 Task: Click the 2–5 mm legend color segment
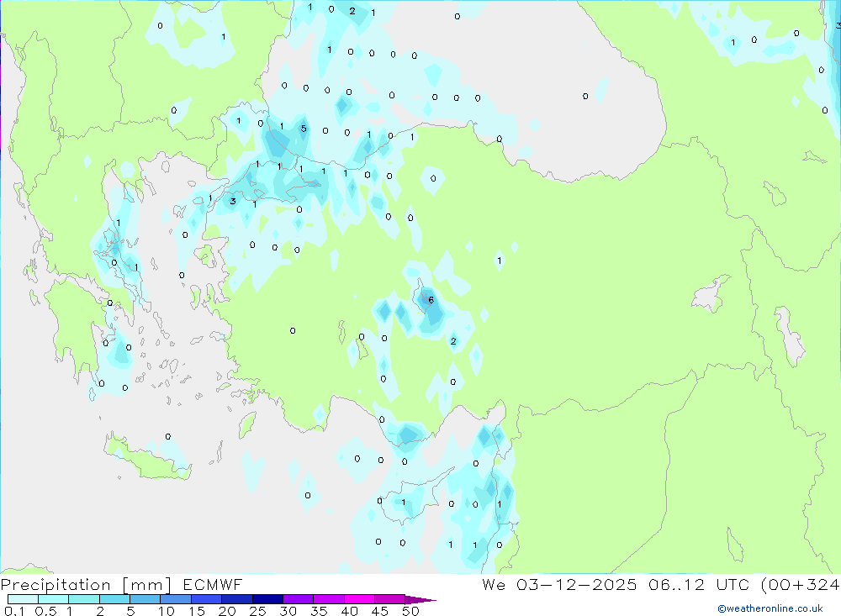point(114,599)
